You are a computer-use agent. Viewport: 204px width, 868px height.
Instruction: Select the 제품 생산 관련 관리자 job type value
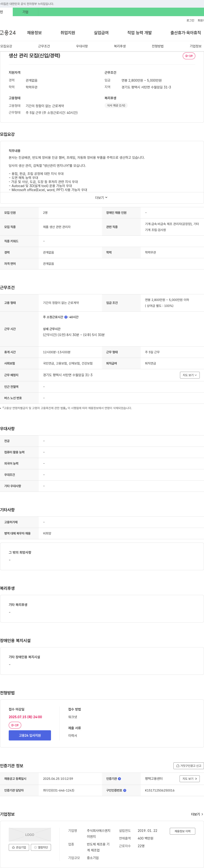click(57, 227)
